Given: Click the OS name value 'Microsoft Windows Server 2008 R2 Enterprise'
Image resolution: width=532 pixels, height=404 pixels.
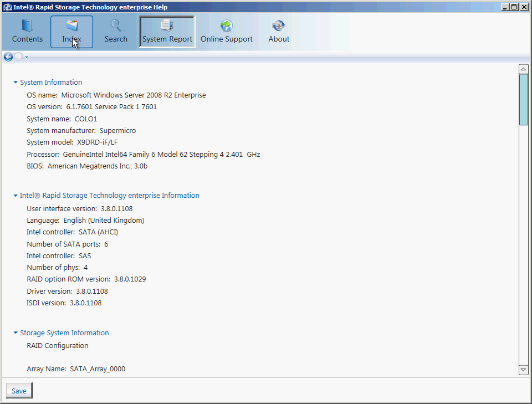Looking at the screenshot, I should [x=134, y=95].
